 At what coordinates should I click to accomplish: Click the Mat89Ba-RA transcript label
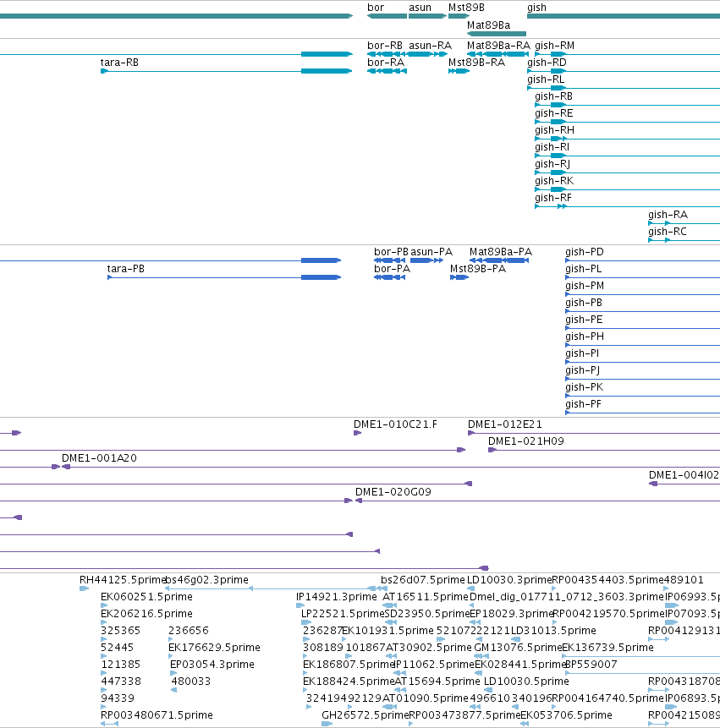coord(498,46)
